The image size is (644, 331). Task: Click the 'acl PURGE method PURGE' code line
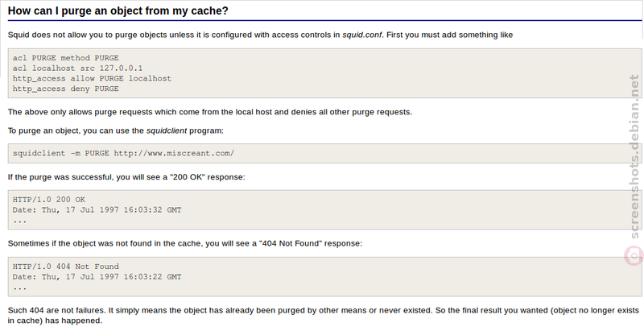[66, 58]
